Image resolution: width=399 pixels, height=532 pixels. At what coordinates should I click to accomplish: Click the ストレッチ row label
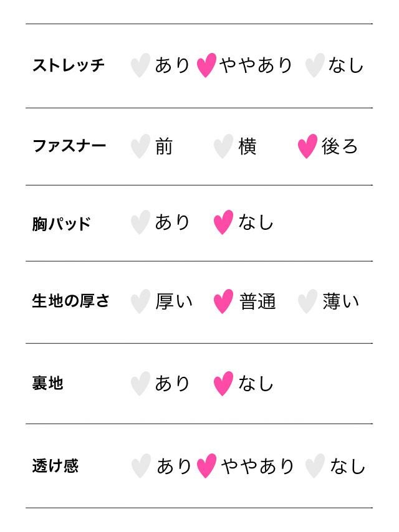click(x=69, y=65)
